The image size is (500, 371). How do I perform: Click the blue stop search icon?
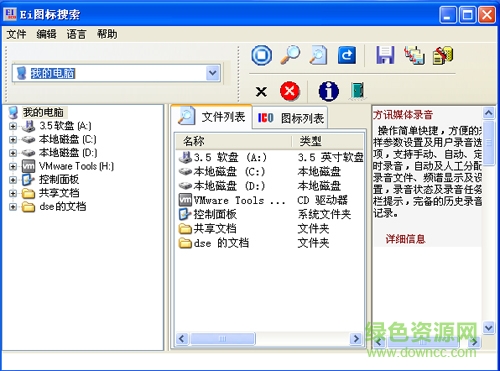261,55
